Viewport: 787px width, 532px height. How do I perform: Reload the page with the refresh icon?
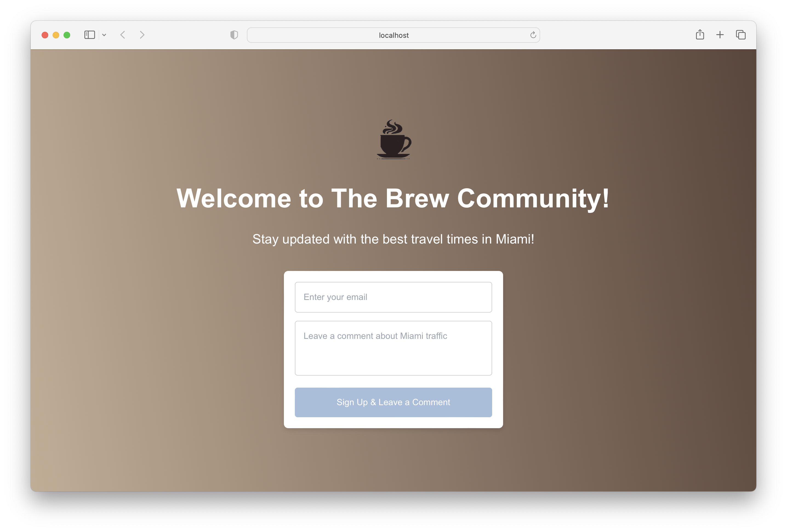click(x=533, y=35)
